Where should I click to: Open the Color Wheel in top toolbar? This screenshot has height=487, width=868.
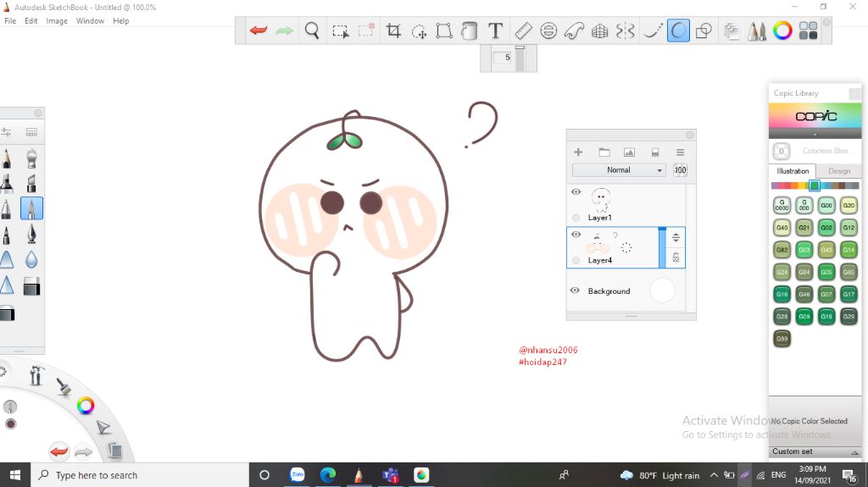[782, 31]
